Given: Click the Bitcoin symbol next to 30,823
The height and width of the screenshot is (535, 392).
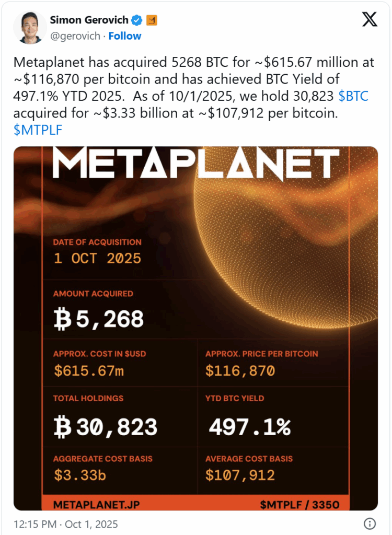Looking at the screenshot, I should tap(62, 427).
